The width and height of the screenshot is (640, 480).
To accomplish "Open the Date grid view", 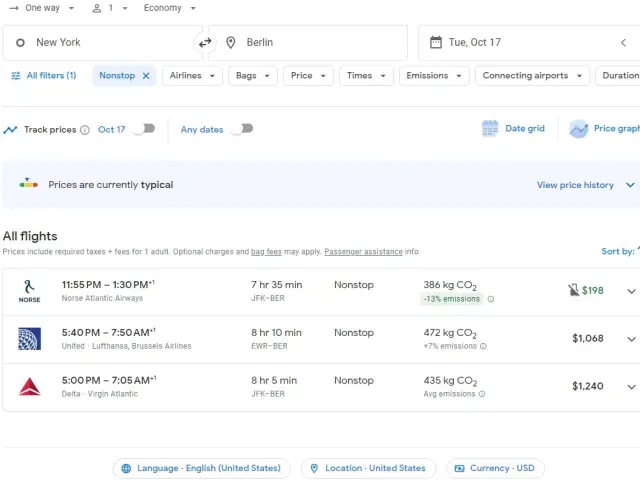I will coord(514,129).
